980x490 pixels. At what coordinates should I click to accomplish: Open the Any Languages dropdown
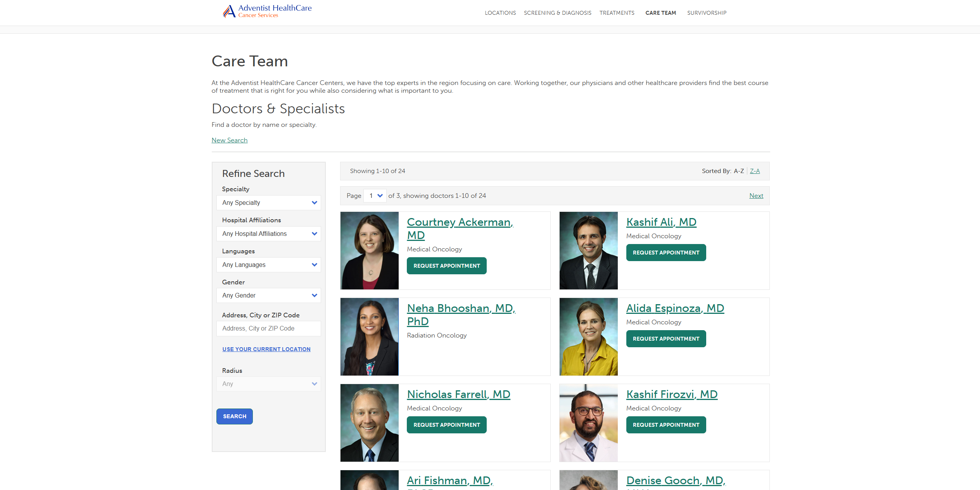[268, 265]
